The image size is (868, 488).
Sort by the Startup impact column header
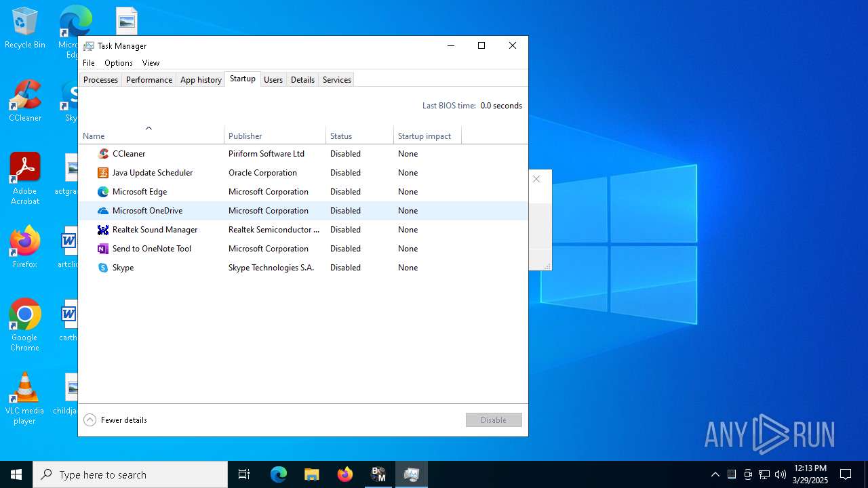(428, 134)
